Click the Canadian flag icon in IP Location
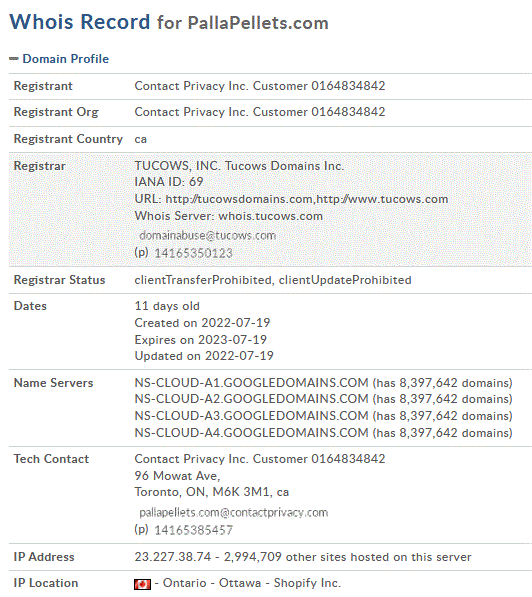Image resolution: width=532 pixels, height=597 pixels. tap(142, 584)
